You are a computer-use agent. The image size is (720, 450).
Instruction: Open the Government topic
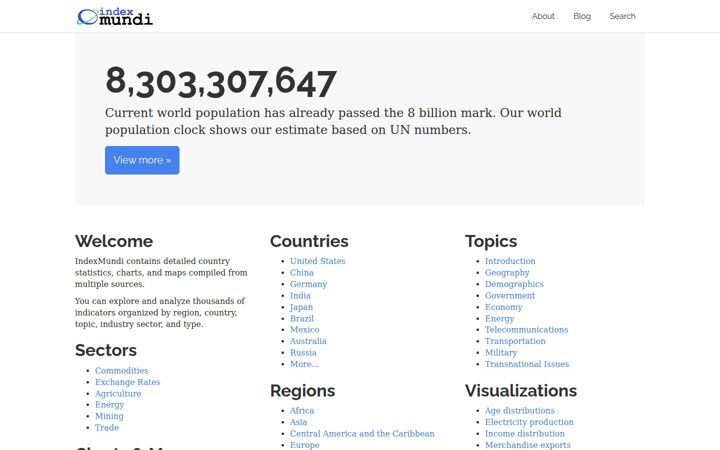(510, 295)
